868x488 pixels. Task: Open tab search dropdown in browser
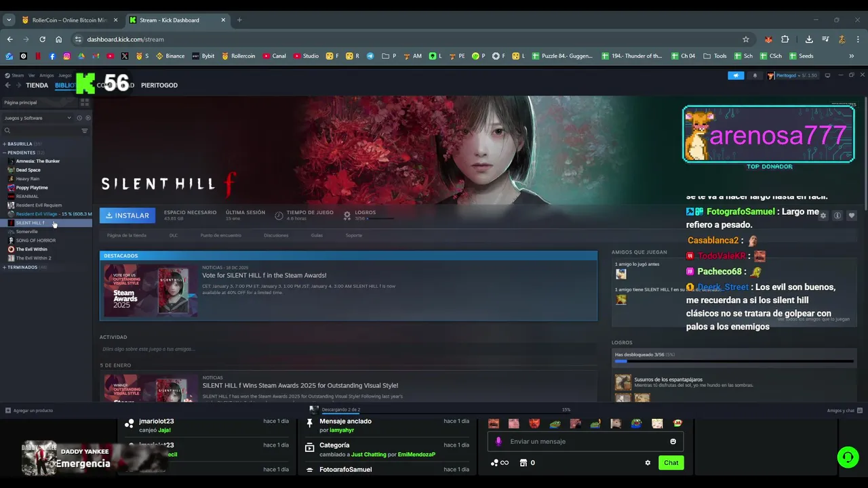coord(9,20)
